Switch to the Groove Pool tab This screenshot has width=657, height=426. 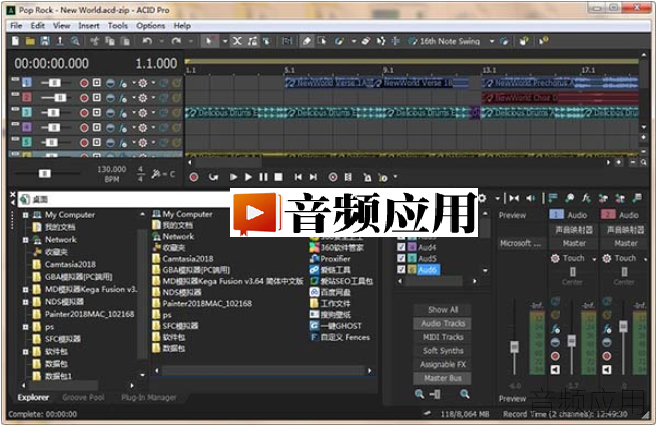[x=83, y=398]
